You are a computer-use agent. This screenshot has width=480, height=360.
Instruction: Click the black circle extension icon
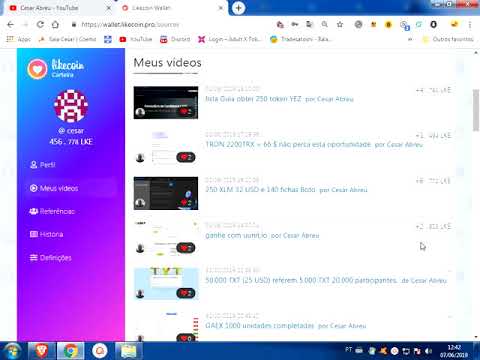(x=433, y=24)
